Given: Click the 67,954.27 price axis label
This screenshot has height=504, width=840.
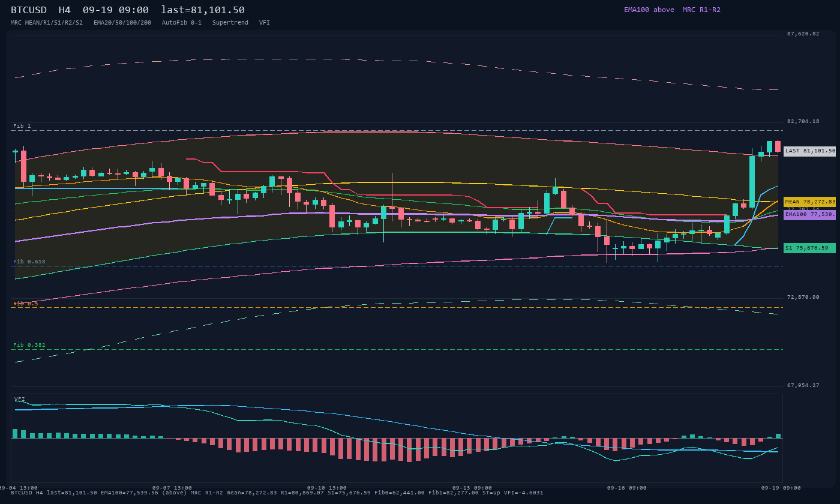Looking at the screenshot, I should 803,385.
